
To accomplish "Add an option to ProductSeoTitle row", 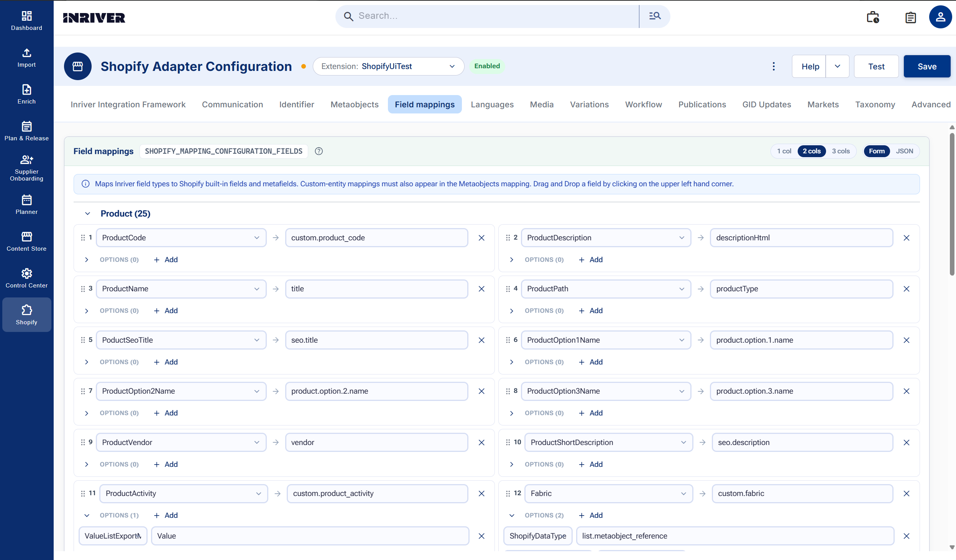I will (166, 362).
